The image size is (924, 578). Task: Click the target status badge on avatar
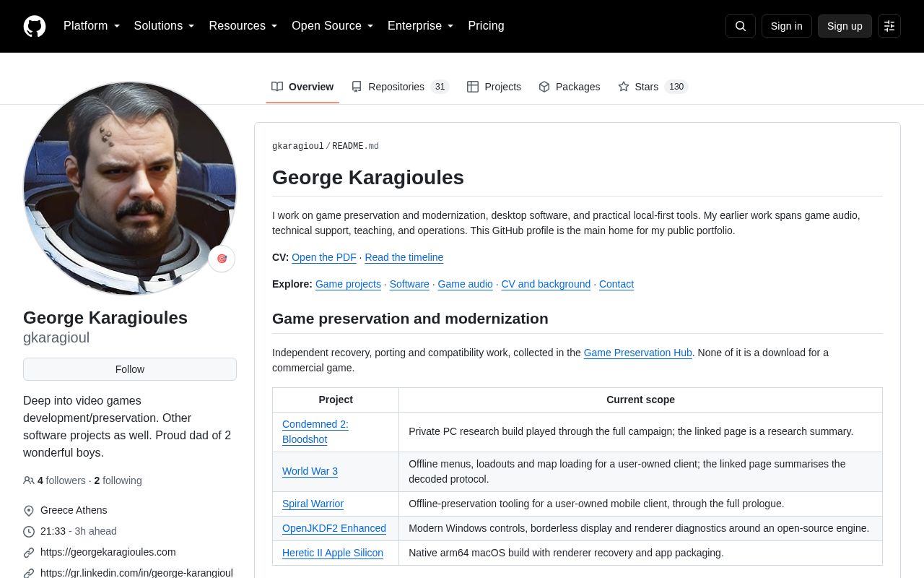[x=222, y=259]
